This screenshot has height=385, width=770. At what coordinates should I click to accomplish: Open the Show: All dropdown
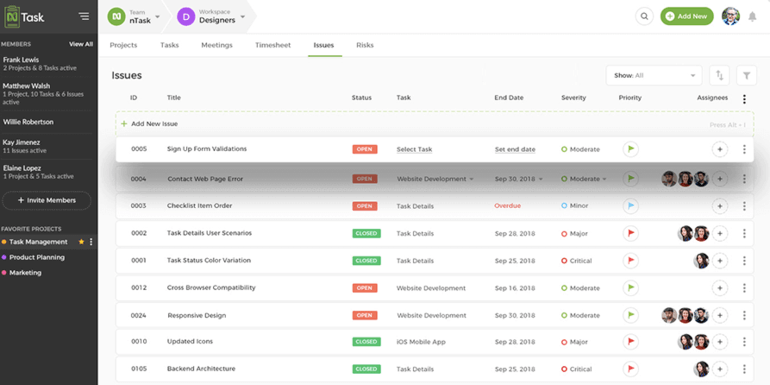pyautogui.click(x=654, y=76)
